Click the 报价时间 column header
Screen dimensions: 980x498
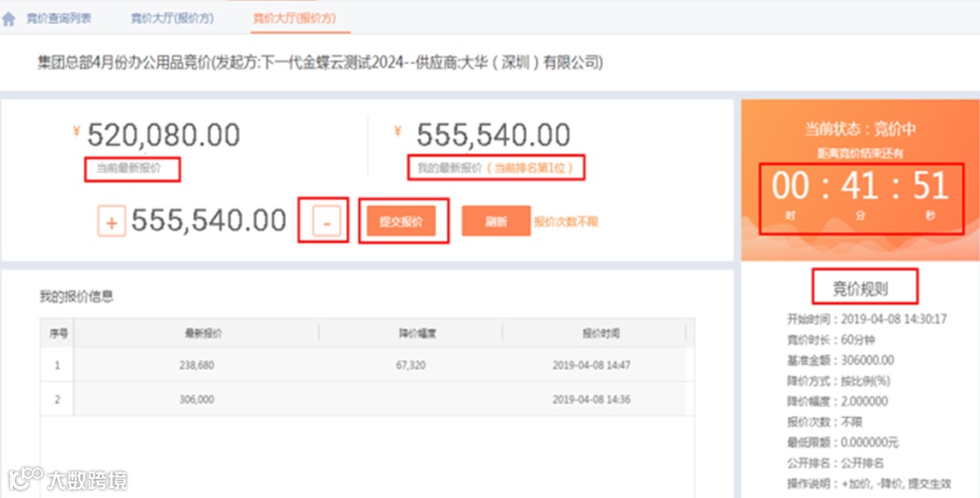coord(601,333)
